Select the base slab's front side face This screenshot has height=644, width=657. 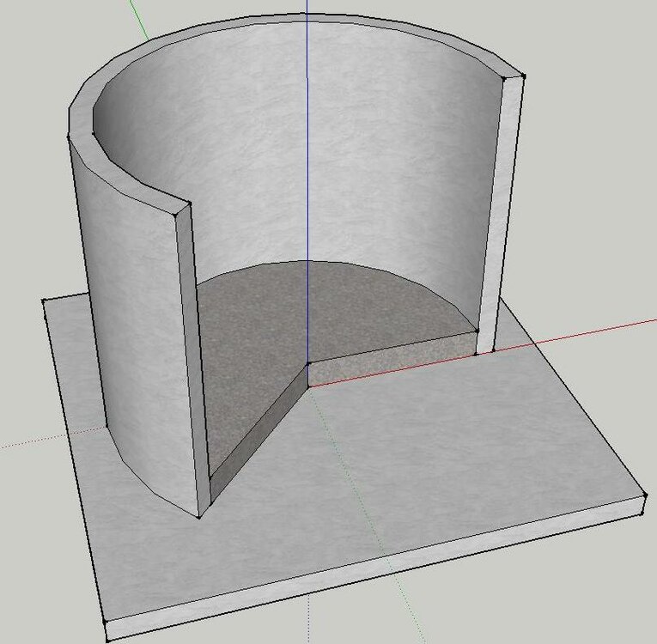pos(377,570)
